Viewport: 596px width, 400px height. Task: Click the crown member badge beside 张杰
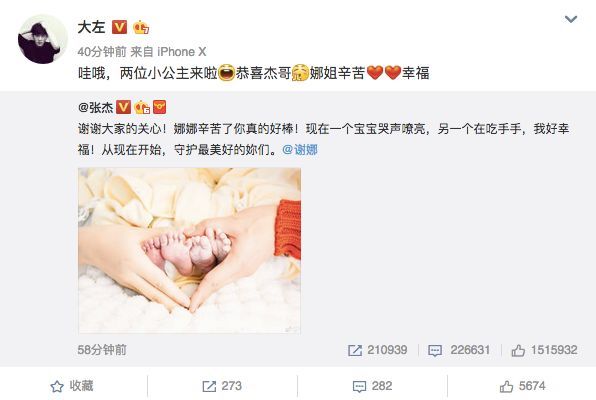click(x=142, y=108)
